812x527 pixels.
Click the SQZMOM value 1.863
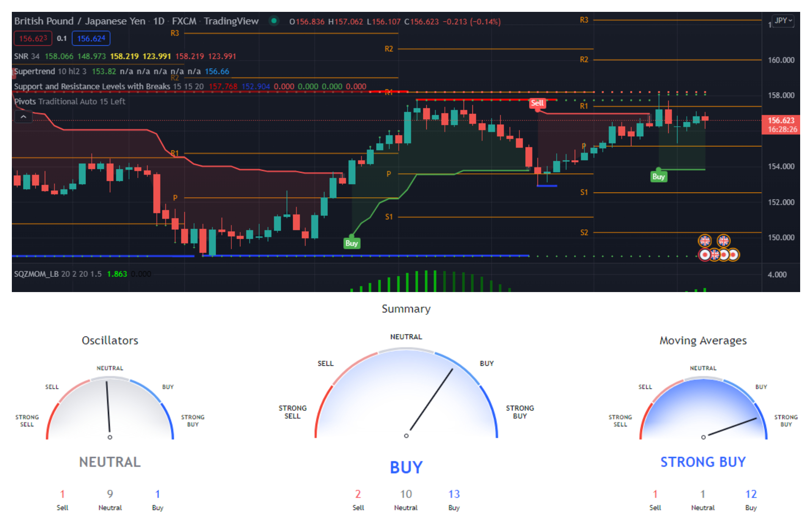point(117,274)
